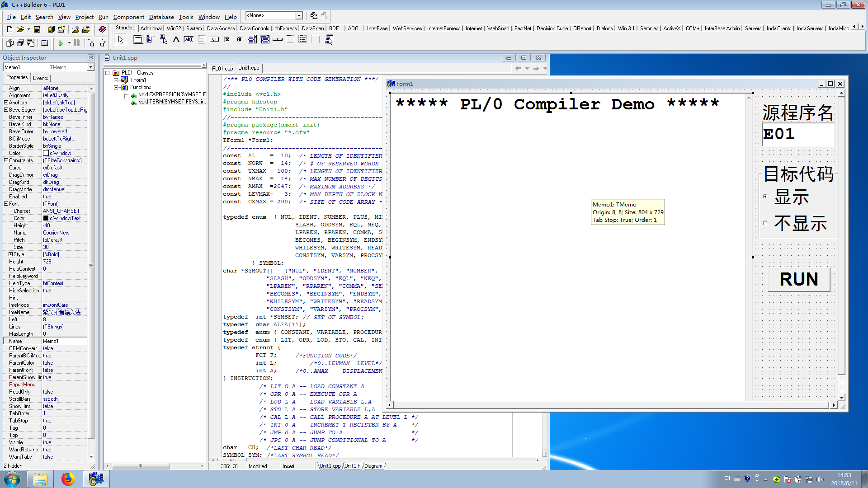868x488 pixels.
Task: Collapse the Font property group
Action: click(x=6, y=204)
